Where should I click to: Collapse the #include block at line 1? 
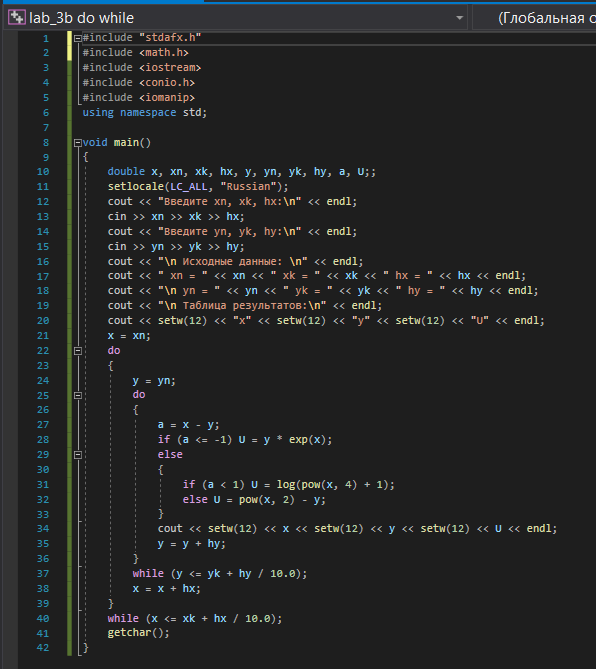pos(78,38)
